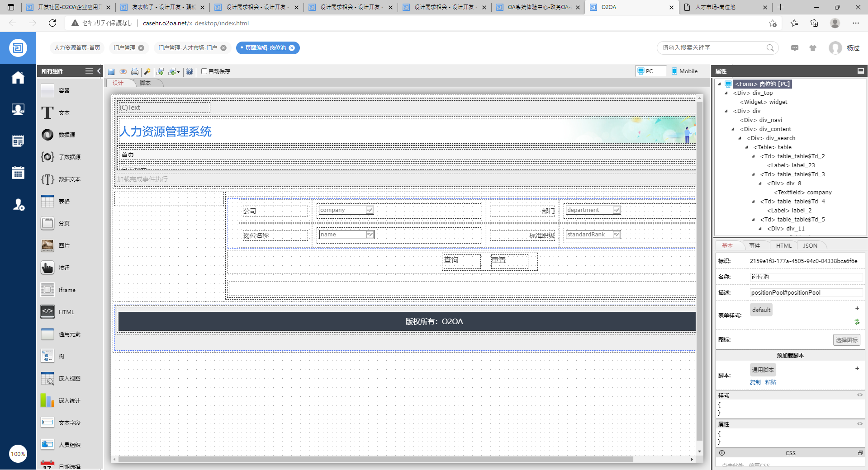Image resolution: width=868 pixels, height=470 pixels.
Task: Open the help question-mark icon
Action: 190,71
